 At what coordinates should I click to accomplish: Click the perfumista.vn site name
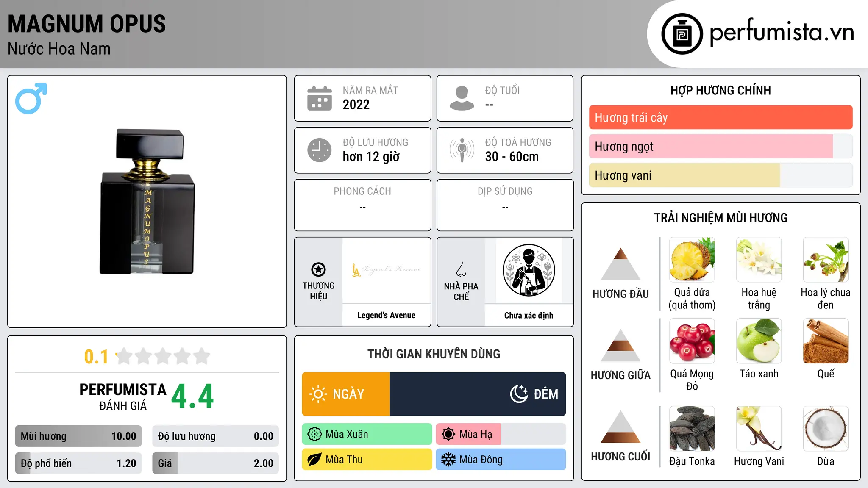click(x=782, y=32)
